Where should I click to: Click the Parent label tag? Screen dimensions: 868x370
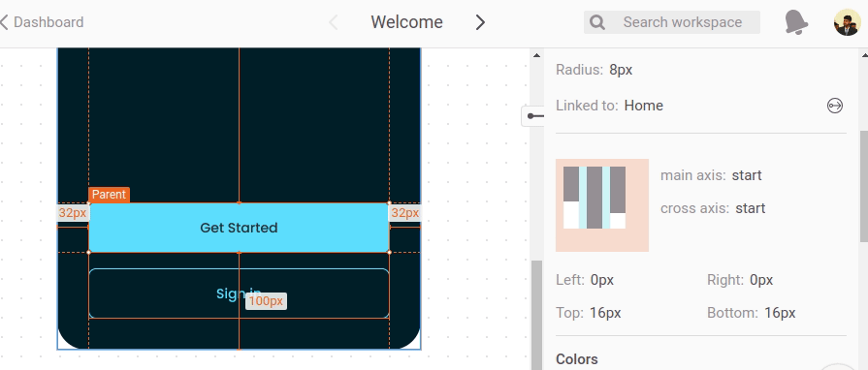[109, 195]
